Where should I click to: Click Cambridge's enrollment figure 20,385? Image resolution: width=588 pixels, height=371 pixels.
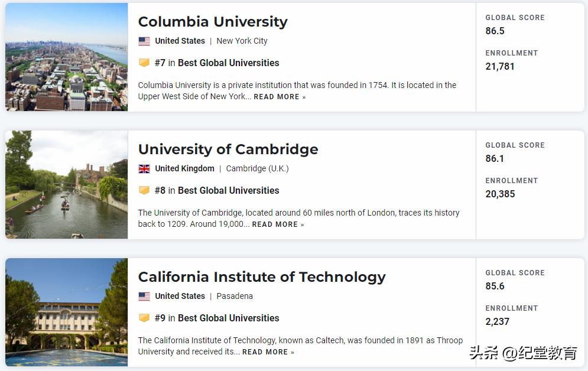pyautogui.click(x=500, y=194)
